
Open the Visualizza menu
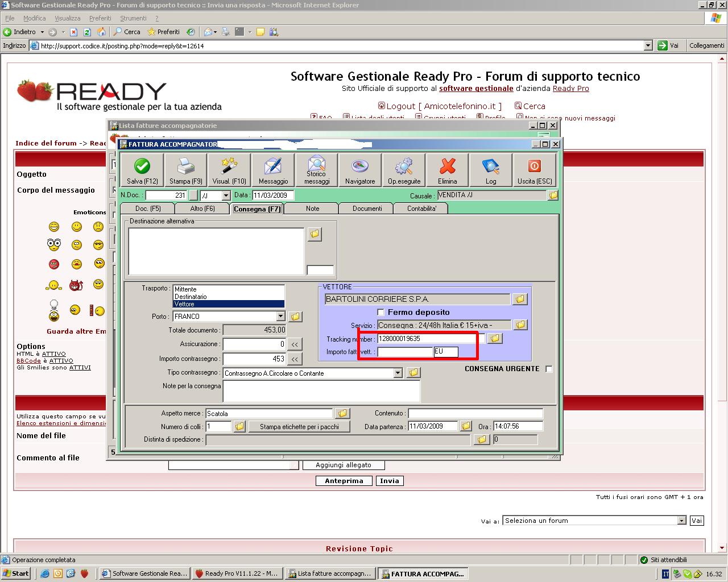tap(68, 18)
